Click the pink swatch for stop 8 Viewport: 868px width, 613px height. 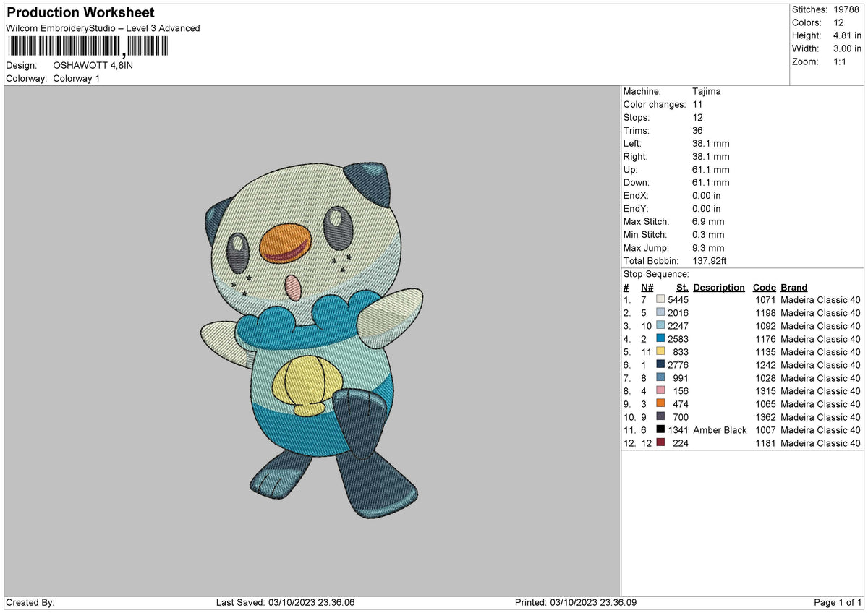(x=660, y=391)
